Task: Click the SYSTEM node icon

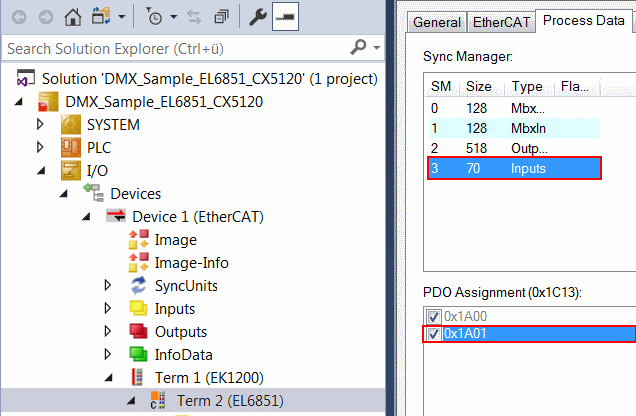Action: click(71, 124)
